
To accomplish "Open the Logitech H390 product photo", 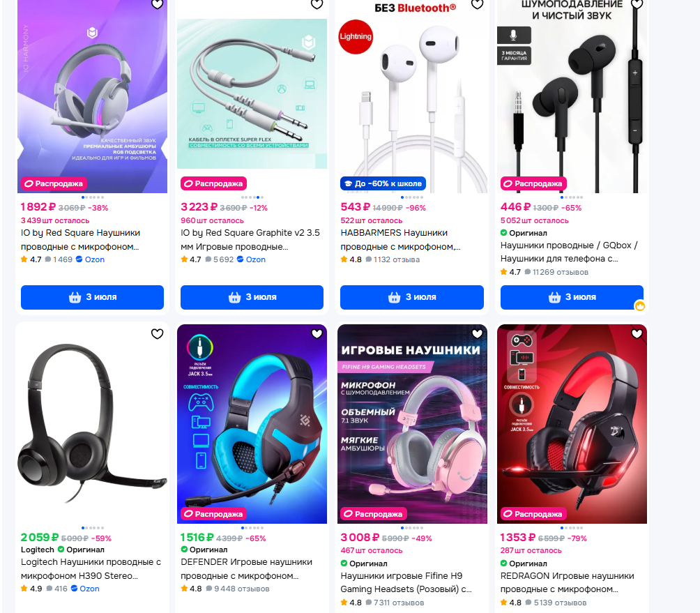I will point(93,424).
